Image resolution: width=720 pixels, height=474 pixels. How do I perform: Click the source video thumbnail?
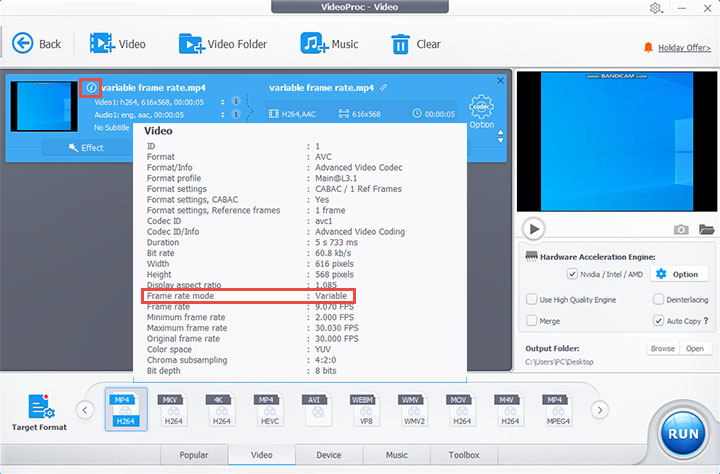tap(44, 107)
